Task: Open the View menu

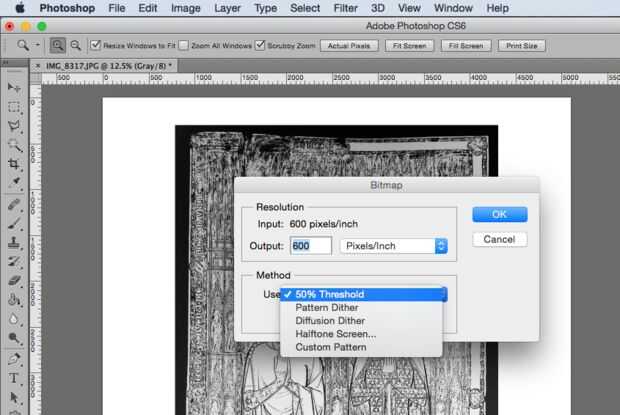Action: point(409,8)
